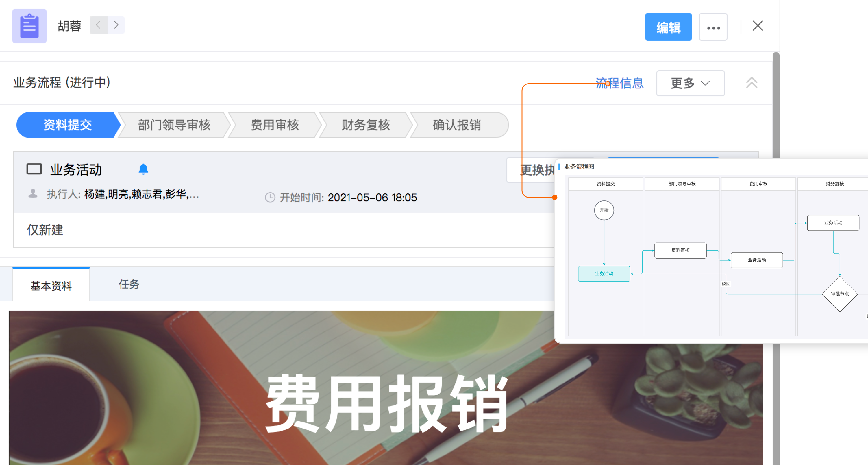Select the 确认报销 stage step
The height and width of the screenshot is (465, 868).
pyautogui.click(x=457, y=125)
